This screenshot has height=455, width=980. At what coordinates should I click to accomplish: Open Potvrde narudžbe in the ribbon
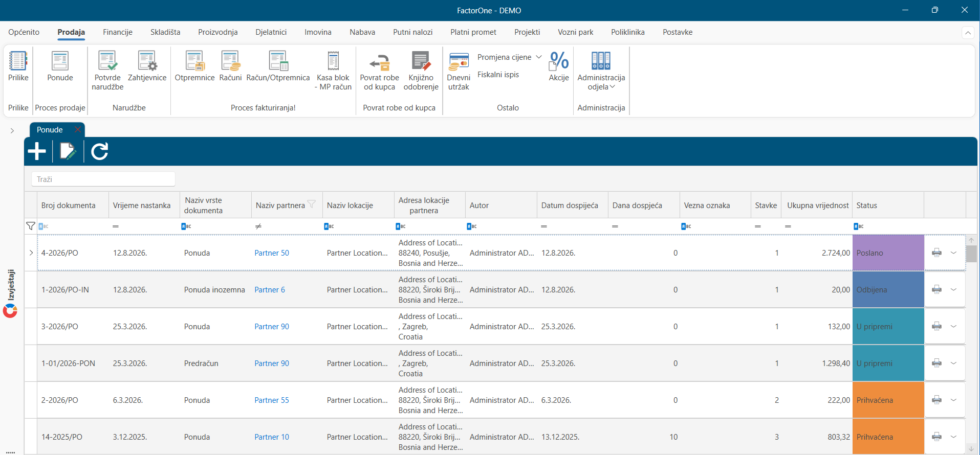107,71
